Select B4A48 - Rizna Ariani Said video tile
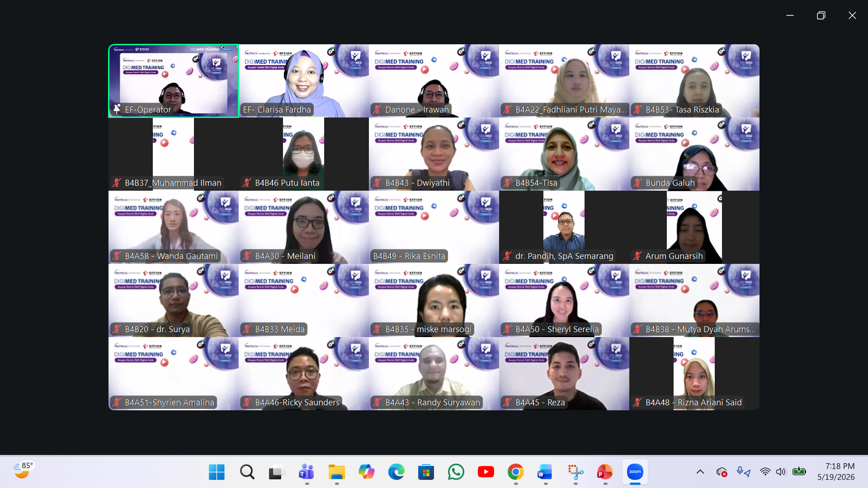Screen dimensions: 868x488 tap(694, 374)
